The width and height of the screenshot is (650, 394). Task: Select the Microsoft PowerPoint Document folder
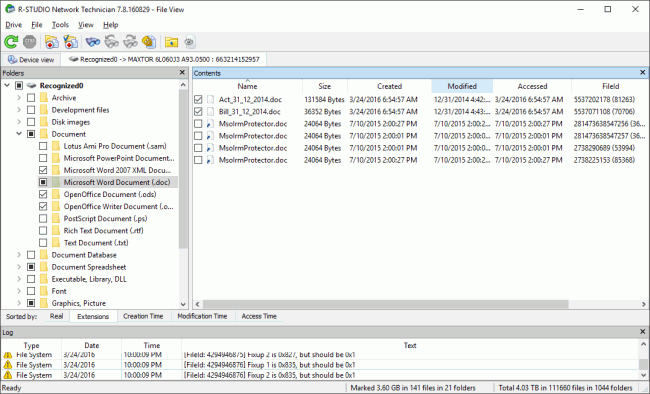click(x=119, y=158)
